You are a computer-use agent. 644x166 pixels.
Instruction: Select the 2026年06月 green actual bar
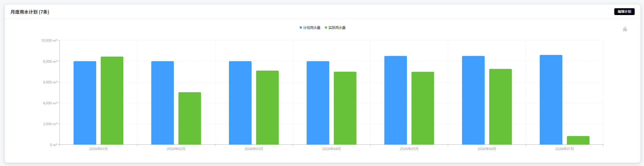(x=501, y=107)
